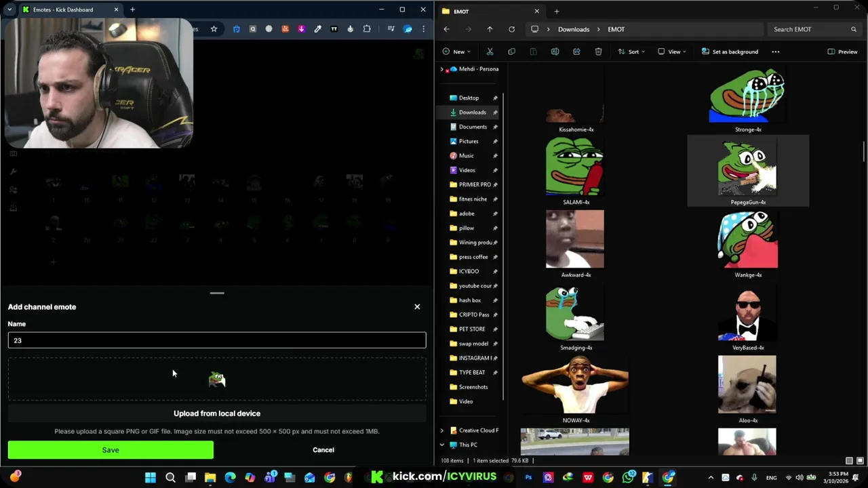
Task: Expand the Mehdi - Personal OneDrive node
Action: click(442, 69)
